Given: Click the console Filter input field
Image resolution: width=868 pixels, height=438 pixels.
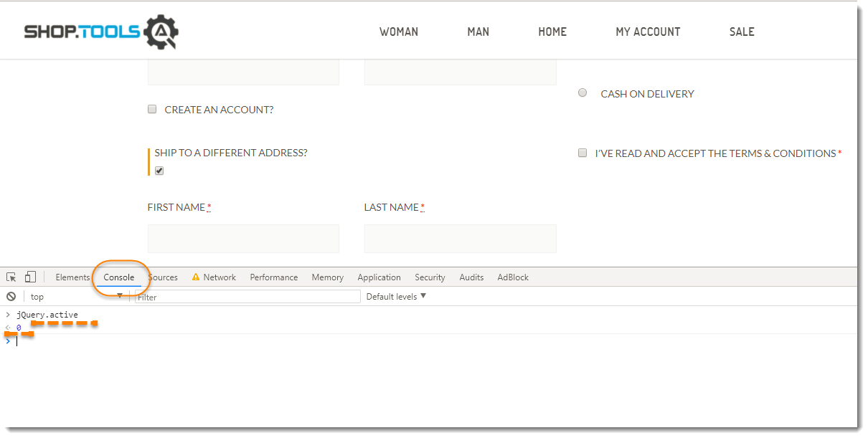Looking at the screenshot, I should (247, 297).
